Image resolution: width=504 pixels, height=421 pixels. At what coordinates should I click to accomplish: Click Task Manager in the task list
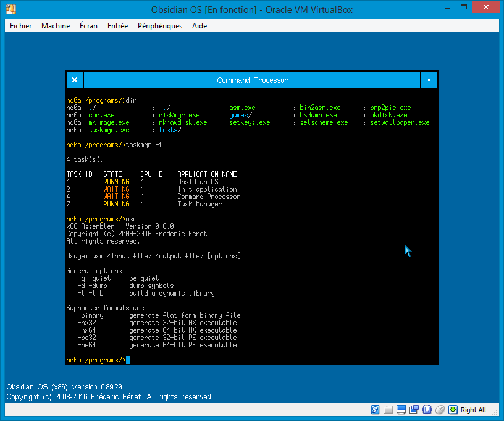[199, 204]
